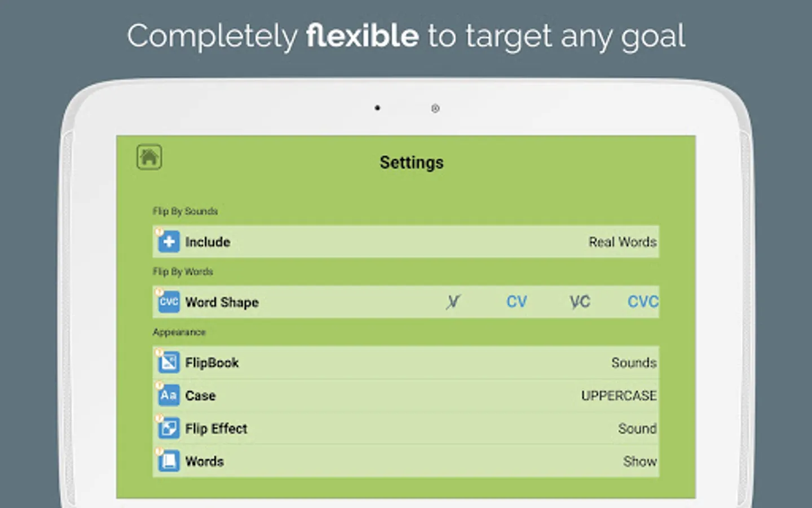Toggle the CV word shape option
The width and height of the screenshot is (812, 508).
coord(517,302)
